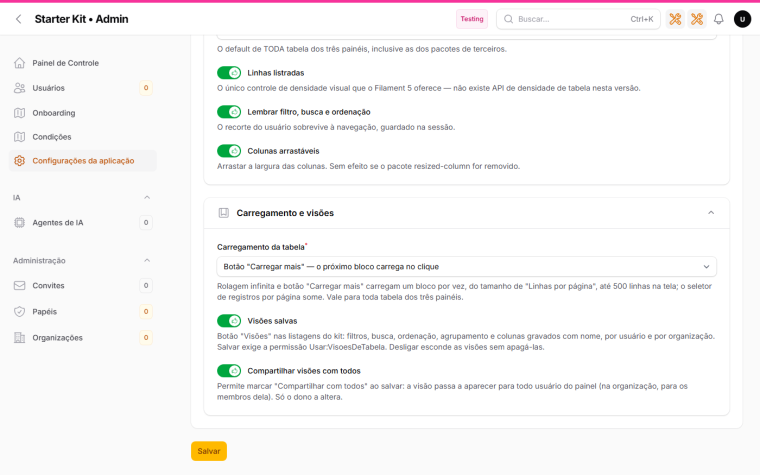The height and width of the screenshot is (475, 760).
Task: Collapse the Administração sidebar group
Action: 147,260
